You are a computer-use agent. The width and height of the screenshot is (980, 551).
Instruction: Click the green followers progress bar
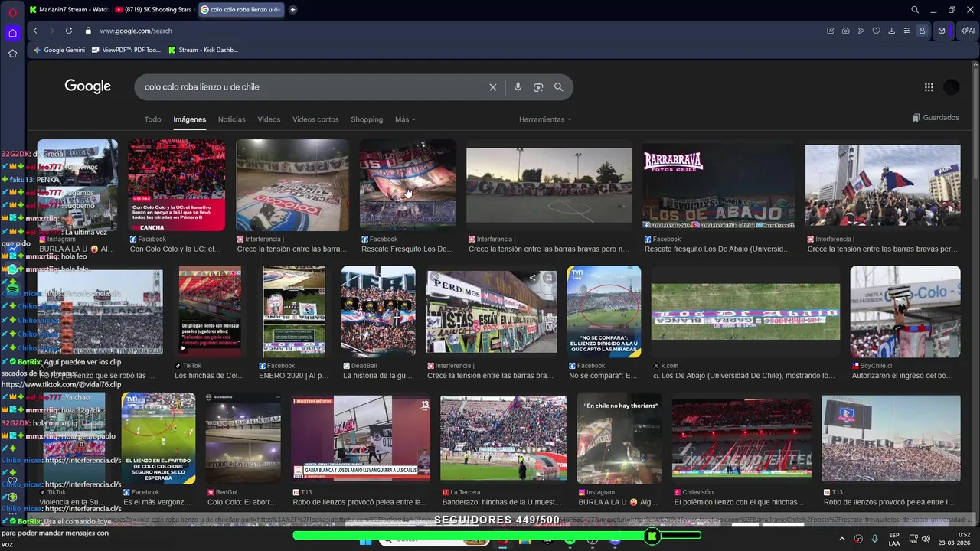point(496,536)
